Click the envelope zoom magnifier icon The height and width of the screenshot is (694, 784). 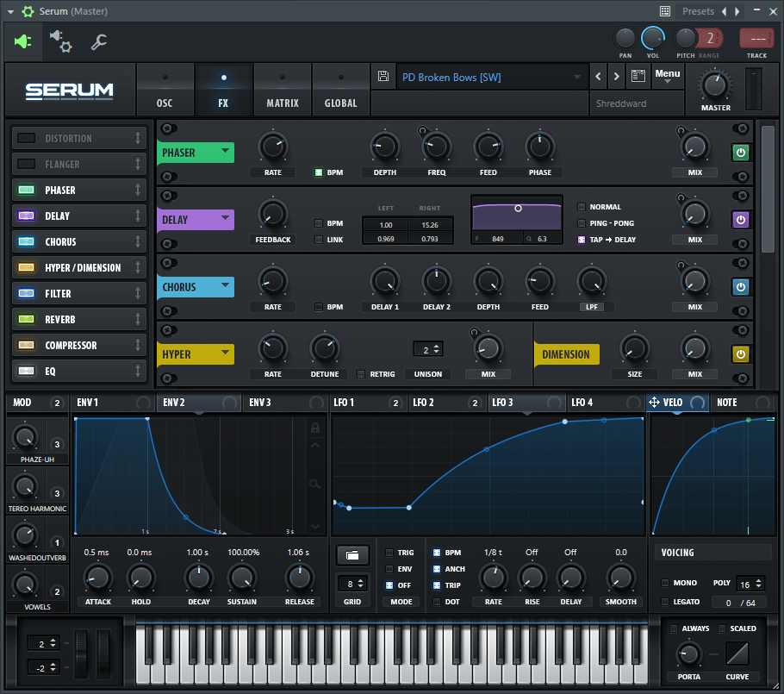coord(315,484)
